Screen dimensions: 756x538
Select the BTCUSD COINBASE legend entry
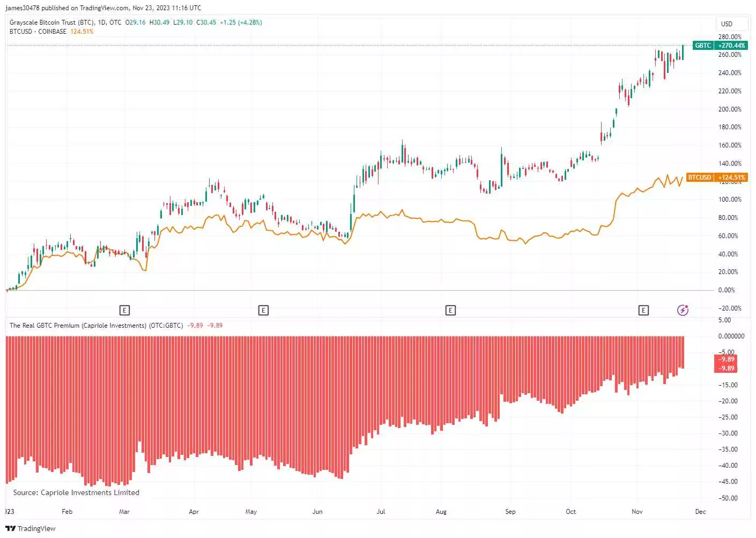[38, 32]
